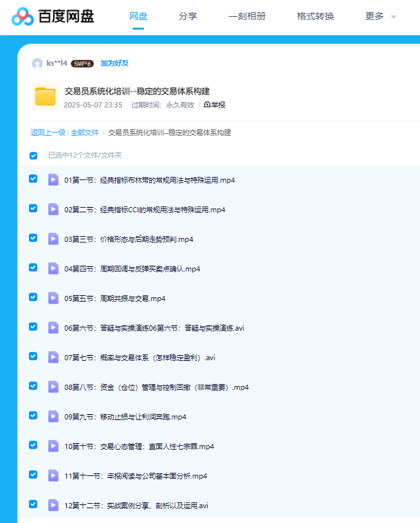This screenshot has height=523, width=420.
Task: Click the 加为好友 link
Action: [x=114, y=63]
